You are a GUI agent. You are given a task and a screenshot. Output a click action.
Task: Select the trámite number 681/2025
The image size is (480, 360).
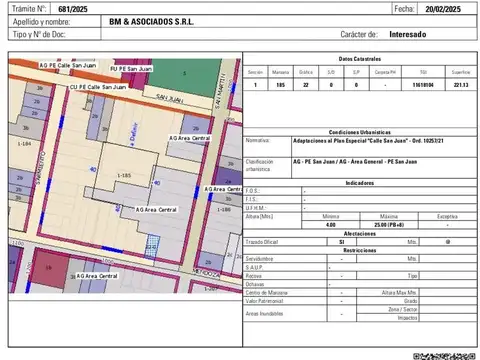[x=73, y=9]
